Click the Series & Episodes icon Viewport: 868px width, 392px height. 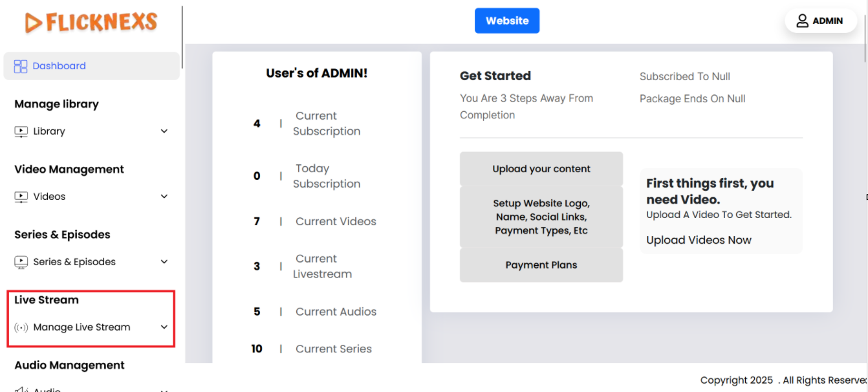point(21,262)
